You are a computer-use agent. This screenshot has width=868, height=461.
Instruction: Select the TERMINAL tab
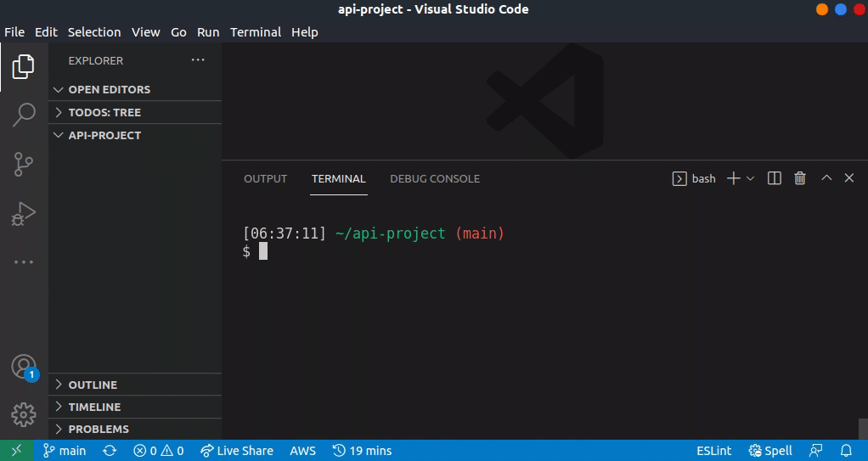click(x=338, y=179)
